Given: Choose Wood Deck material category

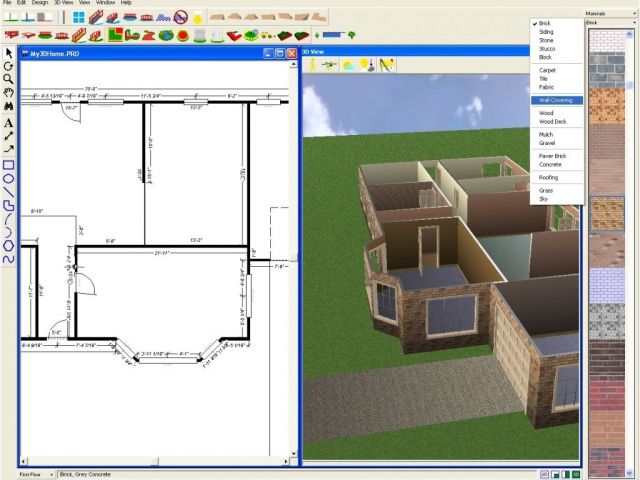Looking at the screenshot, I should point(552,122).
